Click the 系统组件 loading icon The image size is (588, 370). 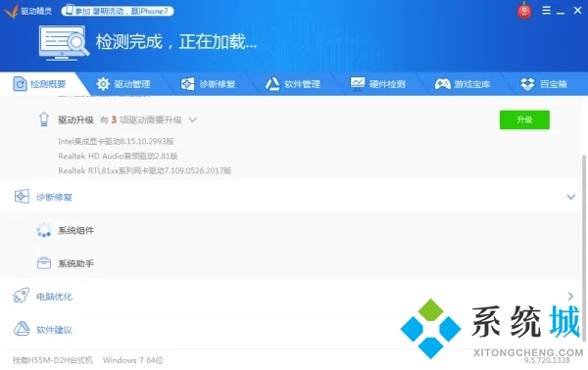pyautogui.click(x=44, y=230)
